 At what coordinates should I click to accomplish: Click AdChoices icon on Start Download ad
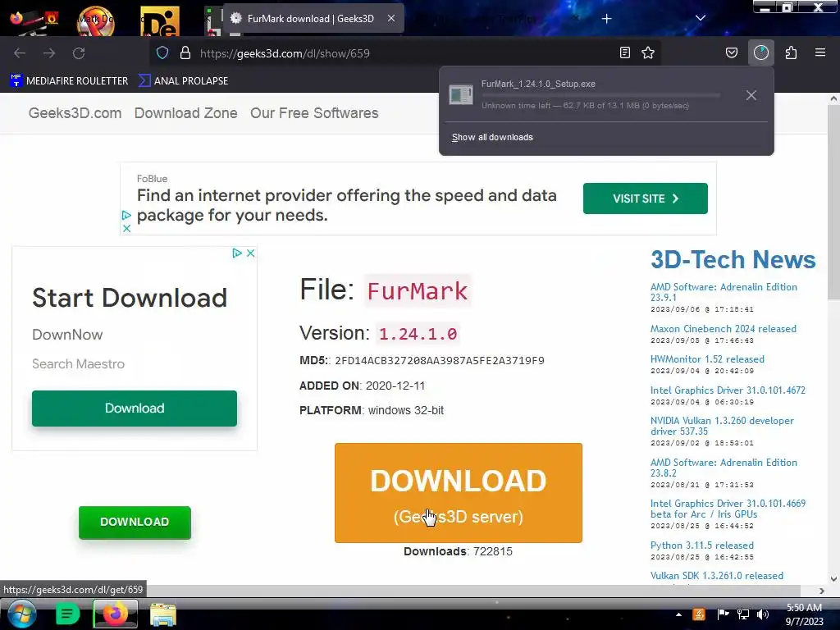pyautogui.click(x=237, y=253)
